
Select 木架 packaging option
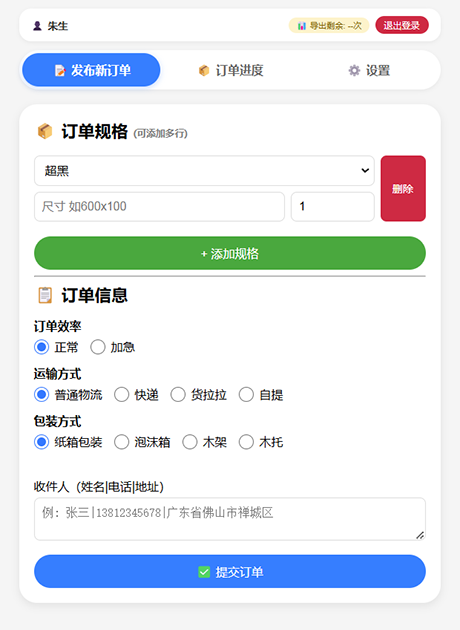[x=190, y=442]
